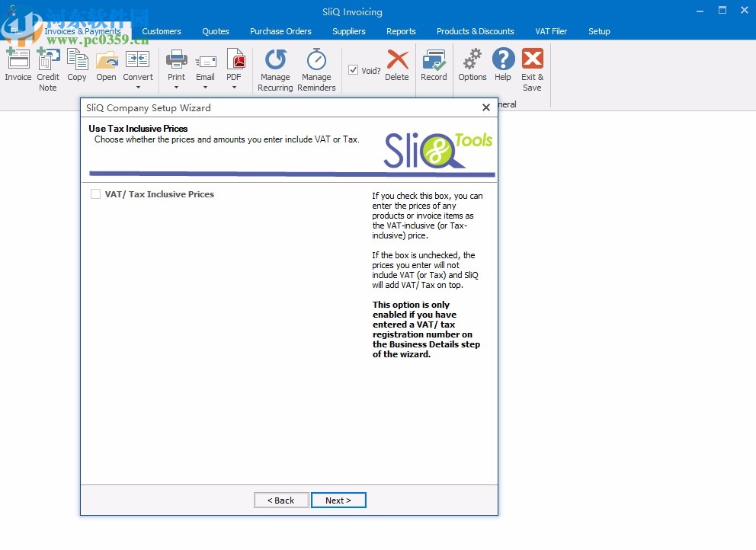
Task: Click the Credit Note icon
Action: [x=47, y=67]
